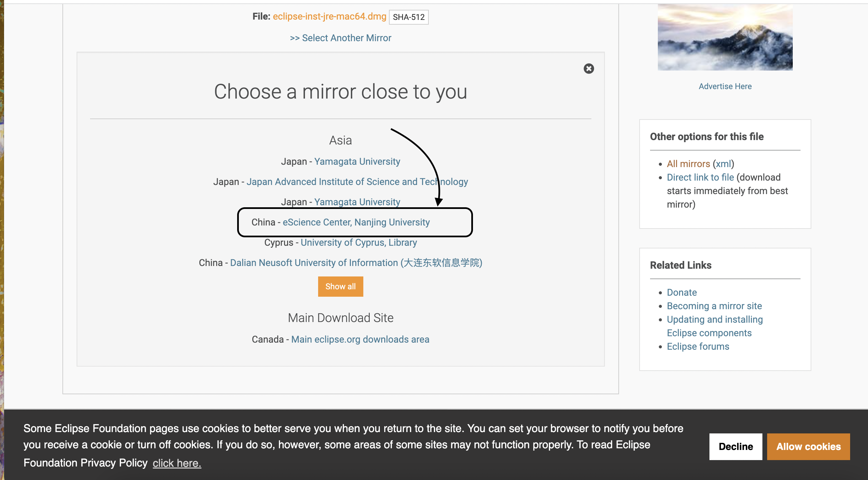Open the xml mirrors link
The image size is (868, 480).
click(x=723, y=164)
